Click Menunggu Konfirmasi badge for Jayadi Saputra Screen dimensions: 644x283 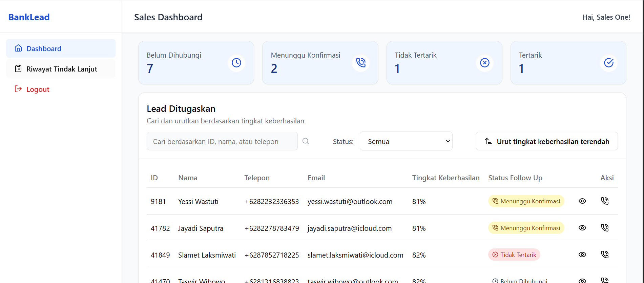[526, 228]
